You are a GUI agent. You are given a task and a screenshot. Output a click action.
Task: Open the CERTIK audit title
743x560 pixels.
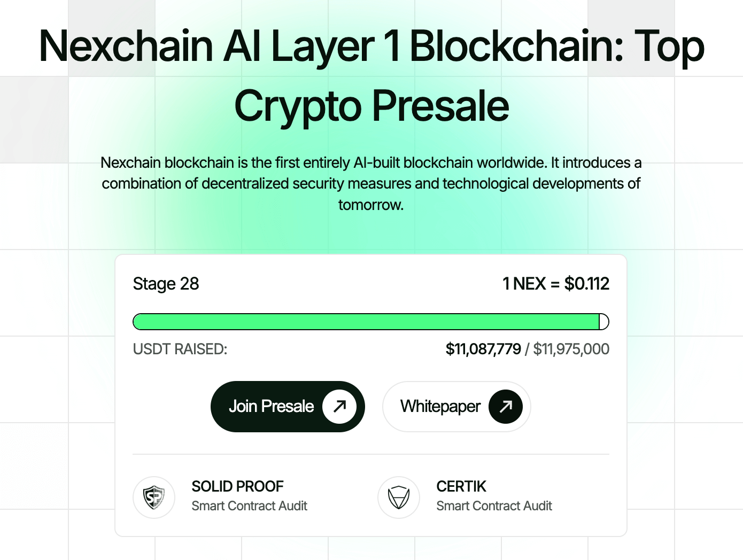[x=461, y=486]
